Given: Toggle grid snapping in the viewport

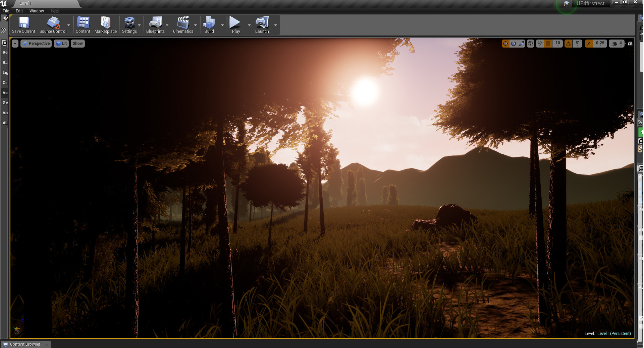Looking at the screenshot, I should [x=548, y=44].
